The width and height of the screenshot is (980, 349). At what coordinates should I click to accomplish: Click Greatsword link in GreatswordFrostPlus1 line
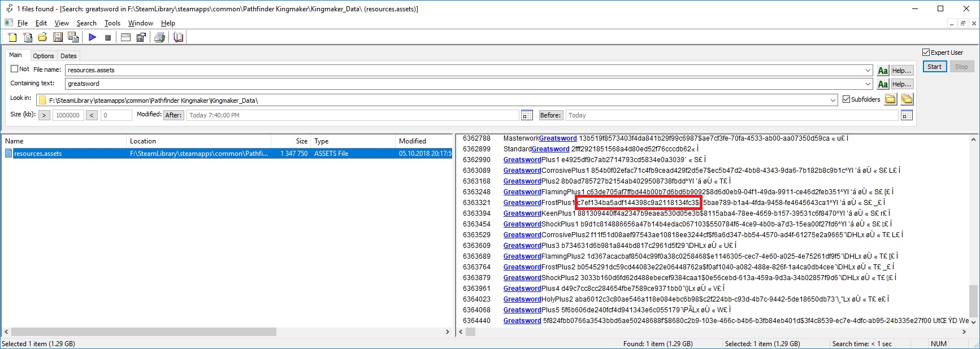[x=522, y=203]
